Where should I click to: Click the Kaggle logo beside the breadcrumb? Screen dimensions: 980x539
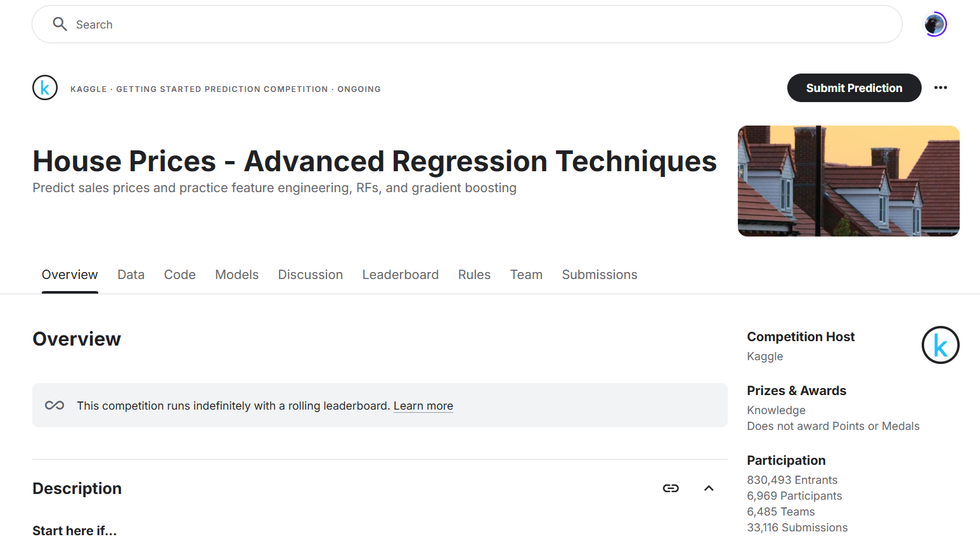pos(45,88)
